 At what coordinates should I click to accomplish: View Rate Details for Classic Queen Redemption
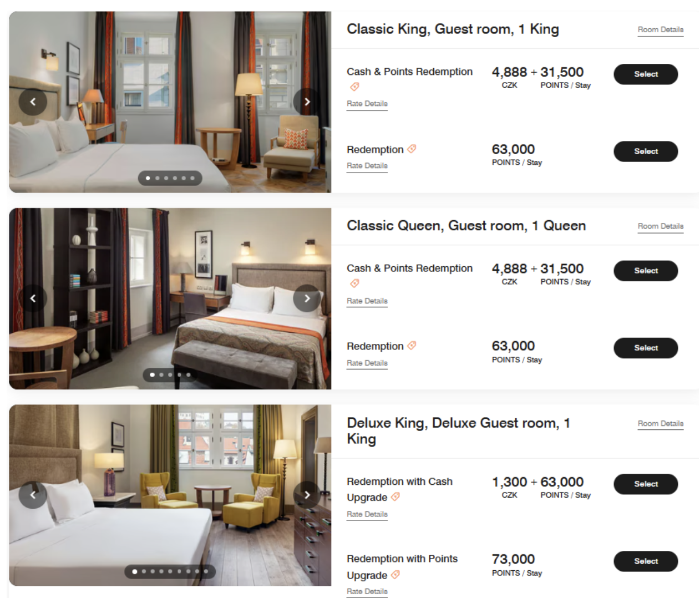point(367,363)
